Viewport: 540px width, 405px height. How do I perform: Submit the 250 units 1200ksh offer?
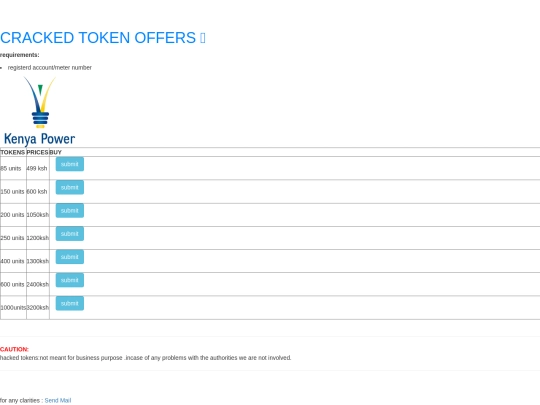coord(70,234)
